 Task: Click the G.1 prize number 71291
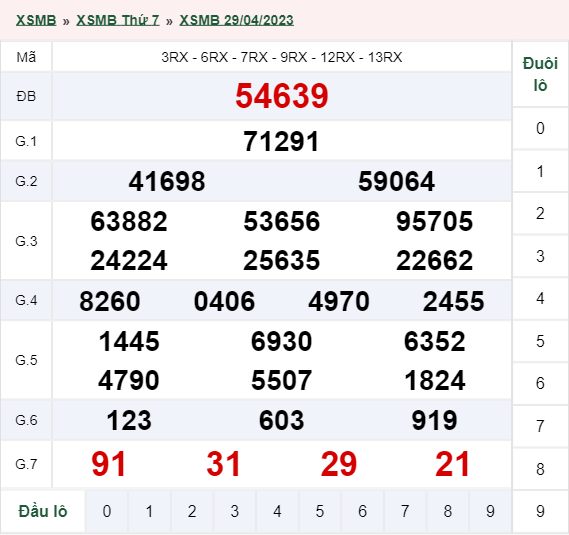[281, 141]
